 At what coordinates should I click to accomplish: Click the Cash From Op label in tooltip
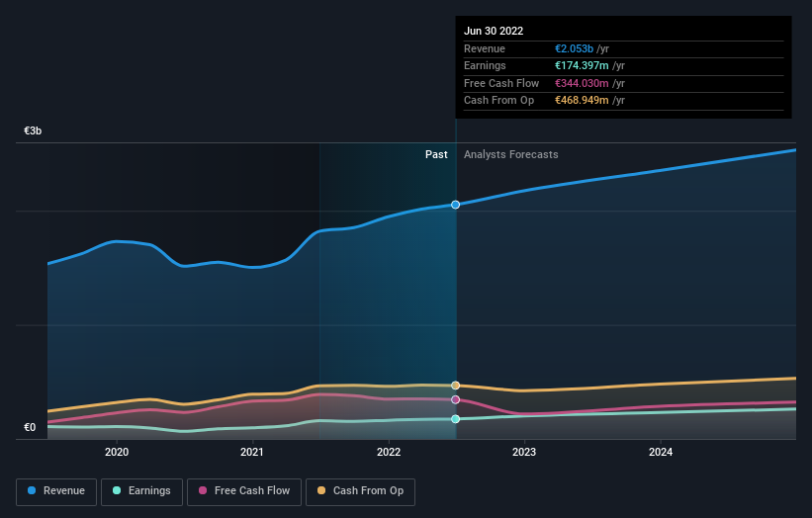tap(498, 101)
